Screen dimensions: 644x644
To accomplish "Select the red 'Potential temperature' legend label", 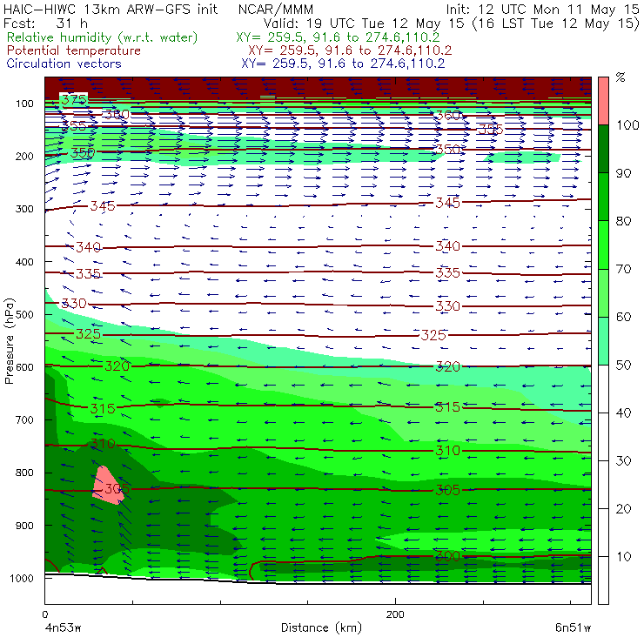I will (x=74, y=50).
